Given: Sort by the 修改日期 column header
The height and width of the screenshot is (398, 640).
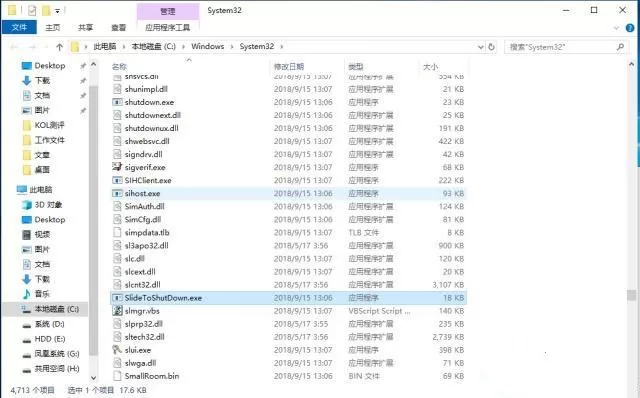Looking at the screenshot, I should tap(289, 67).
